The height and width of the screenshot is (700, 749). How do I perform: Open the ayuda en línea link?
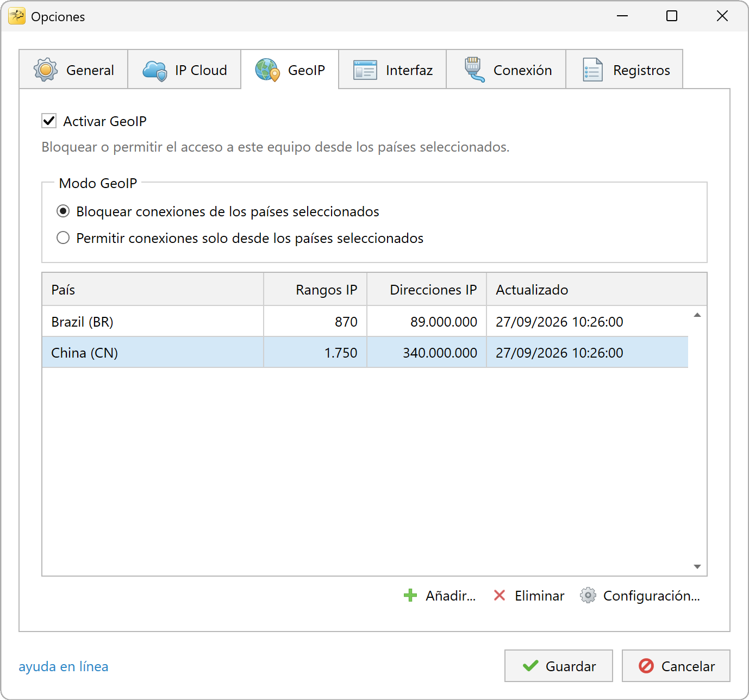click(x=64, y=666)
